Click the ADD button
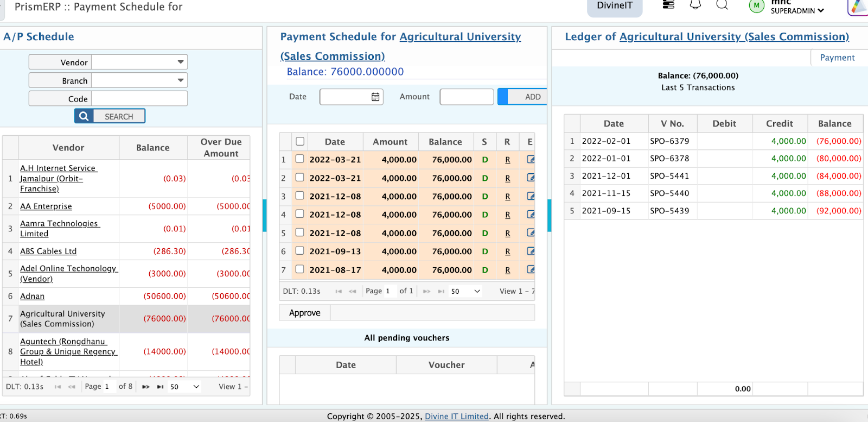Image resolution: width=868 pixels, height=422 pixels. [522, 97]
